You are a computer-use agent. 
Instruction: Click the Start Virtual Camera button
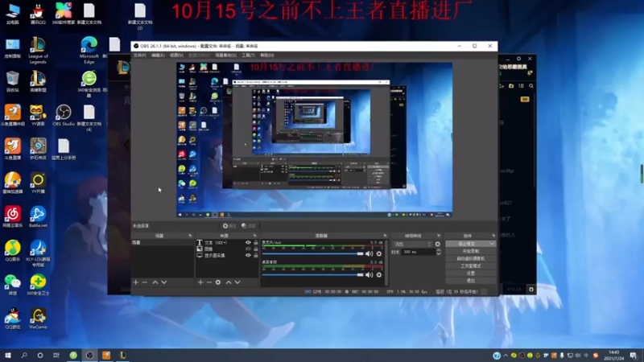coord(471,258)
